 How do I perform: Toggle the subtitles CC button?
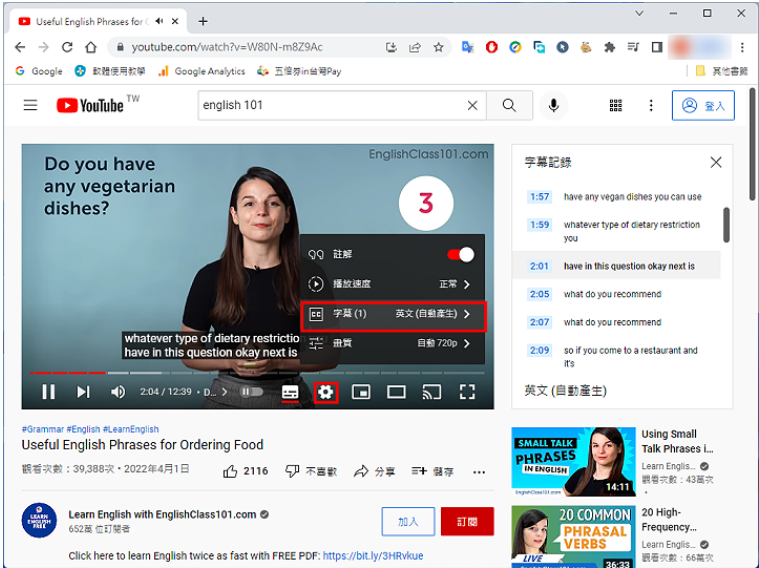[290, 392]
